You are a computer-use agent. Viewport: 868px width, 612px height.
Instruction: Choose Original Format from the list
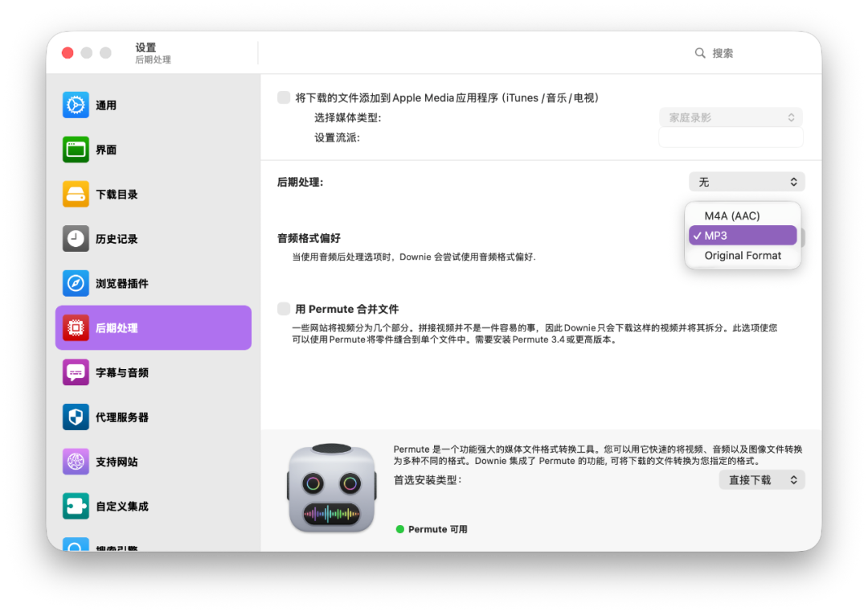[741, 255]
